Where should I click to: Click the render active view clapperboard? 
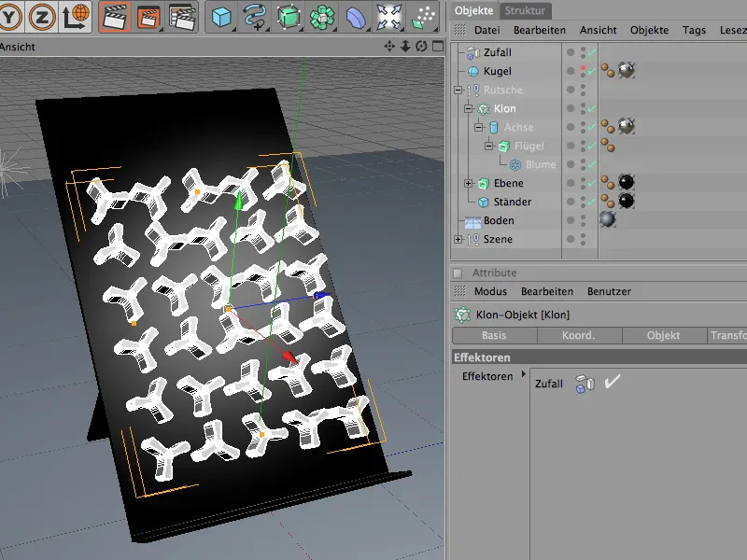pos(115,16)
